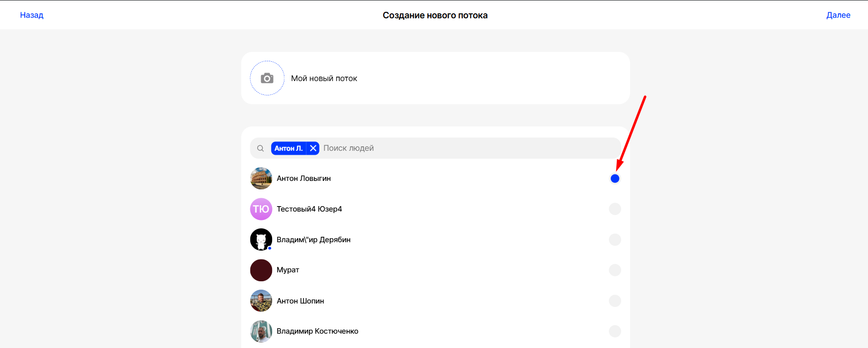Click the Антон Л. selected tag
The height and width of the screenshot is (348, 868).
pos(288,148)
